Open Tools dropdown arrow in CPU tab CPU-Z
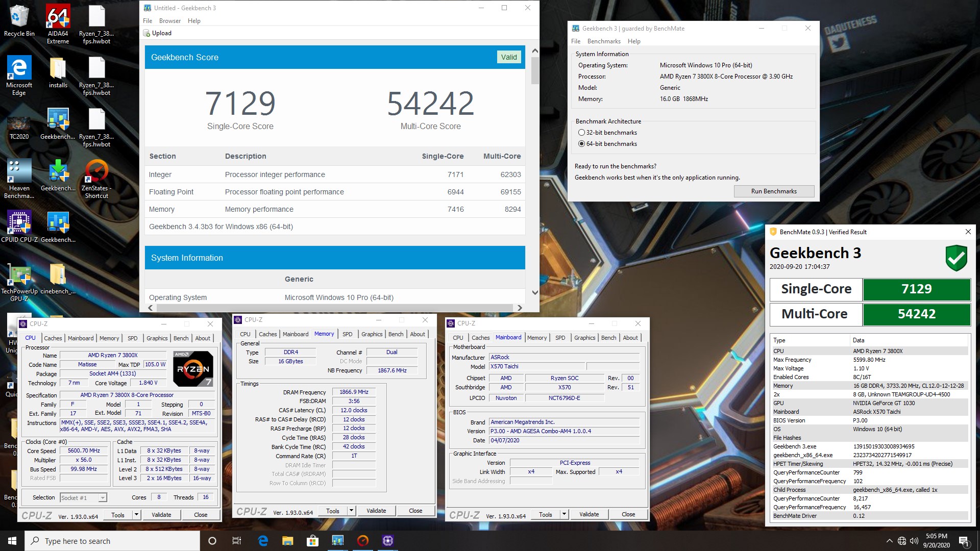Screen dimensions: 980x551 136,515
